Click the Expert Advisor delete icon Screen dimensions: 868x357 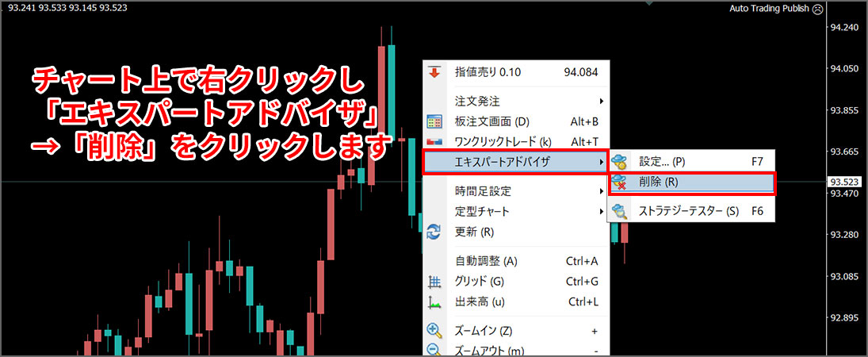619,182
